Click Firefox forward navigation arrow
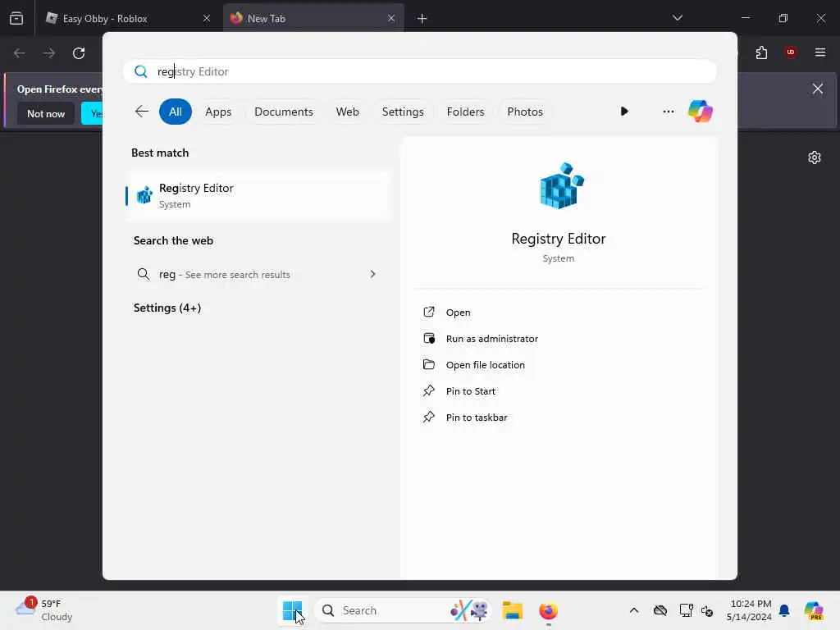This screenshot has width=840, height=630. tap(48, 53)
